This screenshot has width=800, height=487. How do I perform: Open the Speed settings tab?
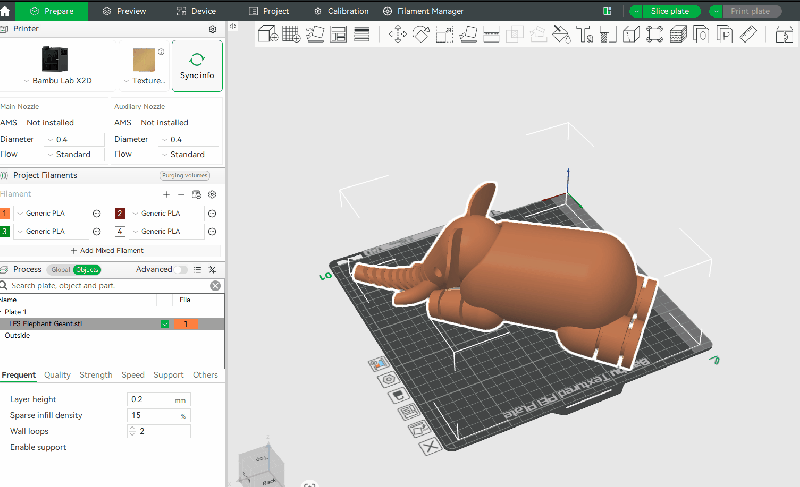[133, 375]
